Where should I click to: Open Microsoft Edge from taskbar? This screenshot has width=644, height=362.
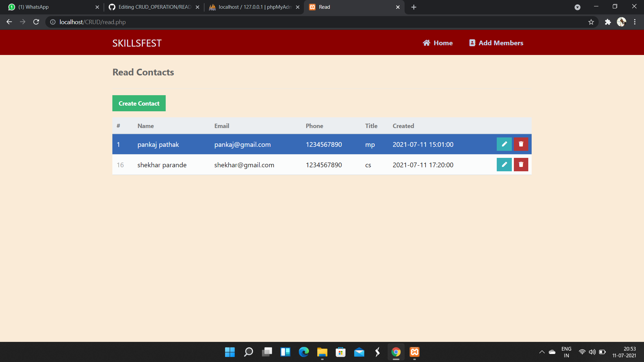click(304, 352)
